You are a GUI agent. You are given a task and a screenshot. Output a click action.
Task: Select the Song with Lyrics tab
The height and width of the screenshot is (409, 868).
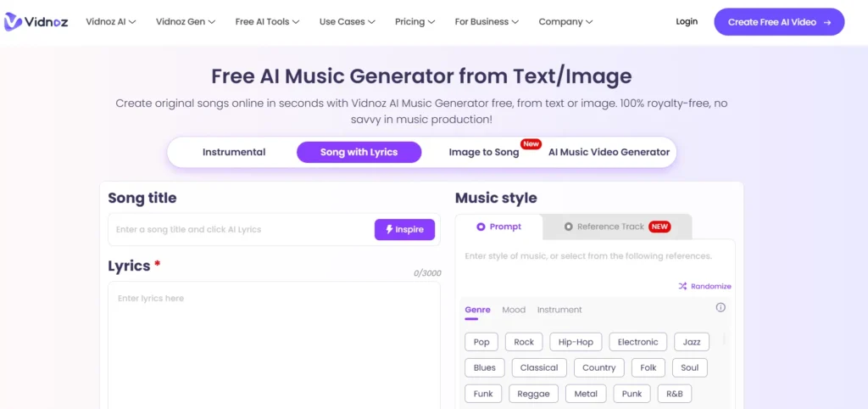point(359,153)
